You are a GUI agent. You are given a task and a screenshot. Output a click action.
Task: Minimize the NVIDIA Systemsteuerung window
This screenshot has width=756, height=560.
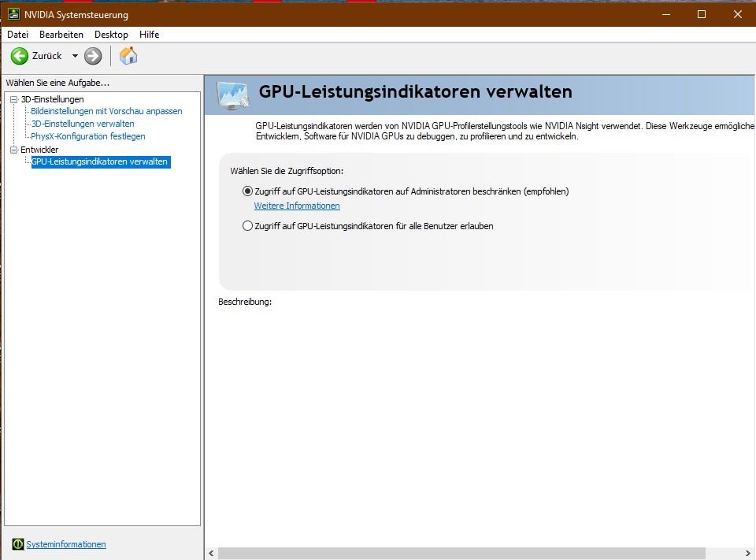pyautogui.click(x=666, y=14)
